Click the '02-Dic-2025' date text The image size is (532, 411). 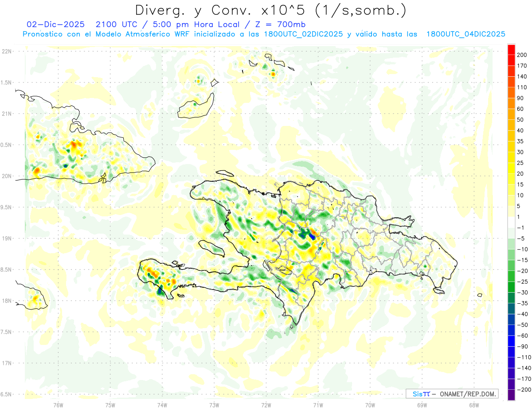[x=55, y=24]
